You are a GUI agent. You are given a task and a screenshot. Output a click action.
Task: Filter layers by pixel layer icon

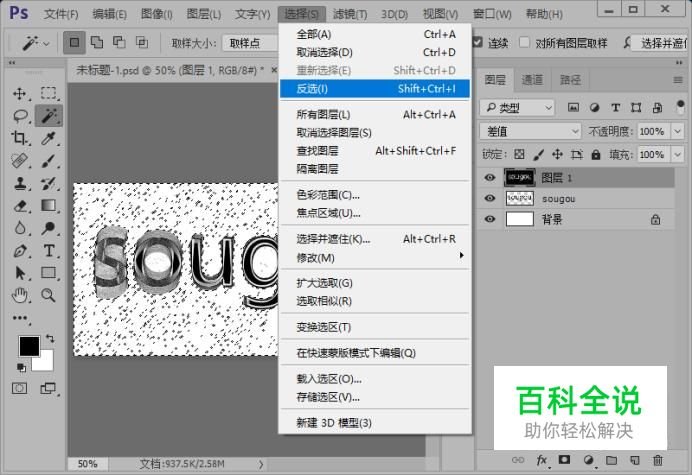click(x=573, y=107)
